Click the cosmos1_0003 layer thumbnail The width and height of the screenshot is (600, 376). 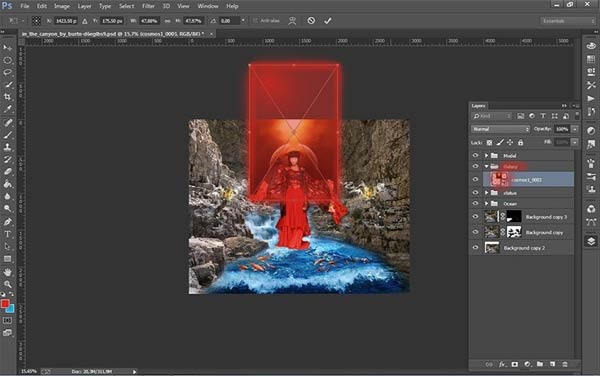(x=499, y=179)
